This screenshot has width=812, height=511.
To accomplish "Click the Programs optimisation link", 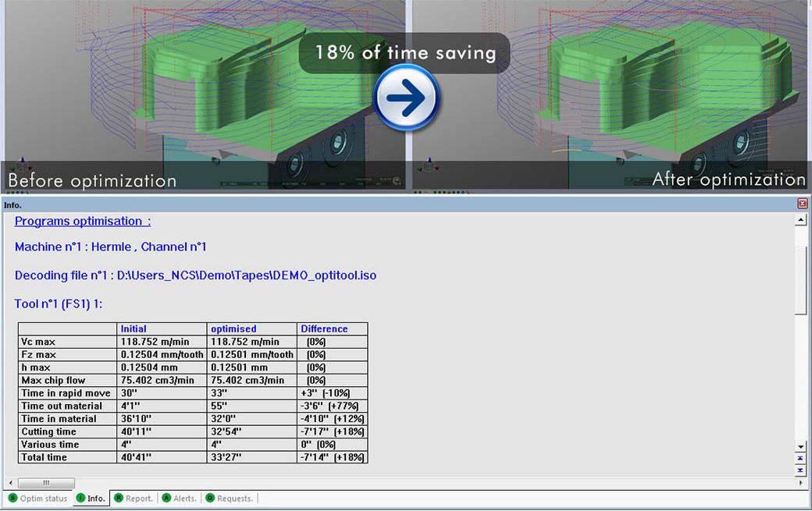I will click(81, 221).
